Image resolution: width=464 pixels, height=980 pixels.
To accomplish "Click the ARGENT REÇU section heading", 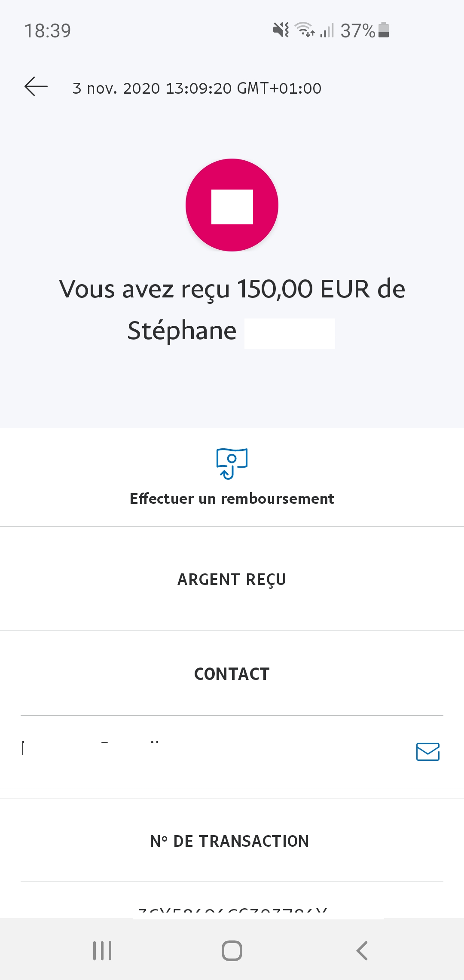I will 232,579.
